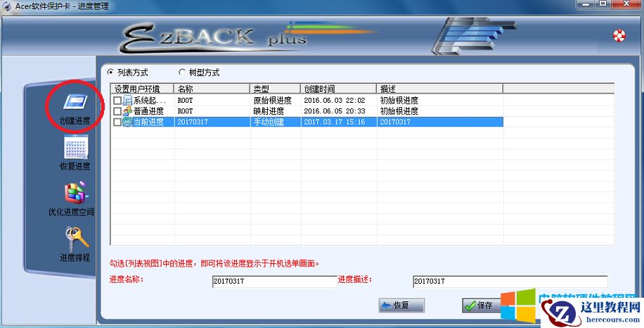The image size is (644, 328).
Task: Click the title bar application icon
Action: (x=6, y=6)
